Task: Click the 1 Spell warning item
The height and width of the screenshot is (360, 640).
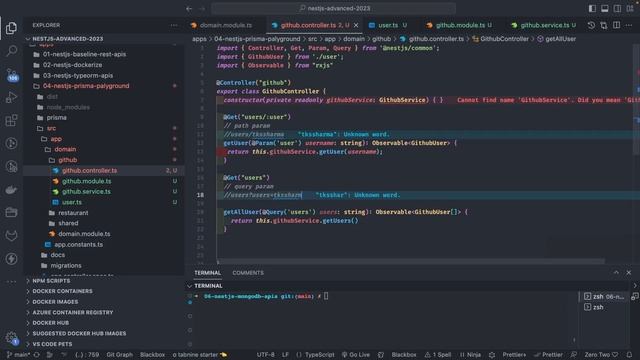Action: [438, 355]
